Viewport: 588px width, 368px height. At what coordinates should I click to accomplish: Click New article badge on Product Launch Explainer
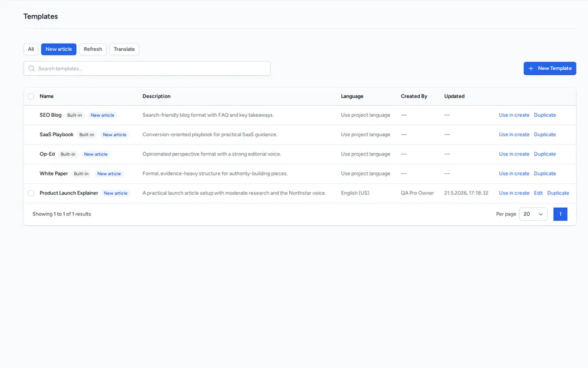(115, 194)
